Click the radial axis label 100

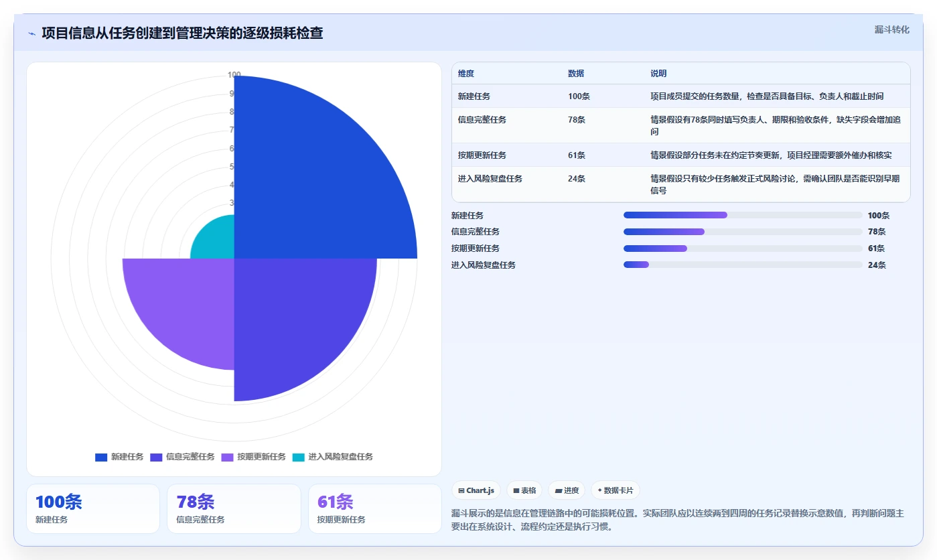[234, 75]
